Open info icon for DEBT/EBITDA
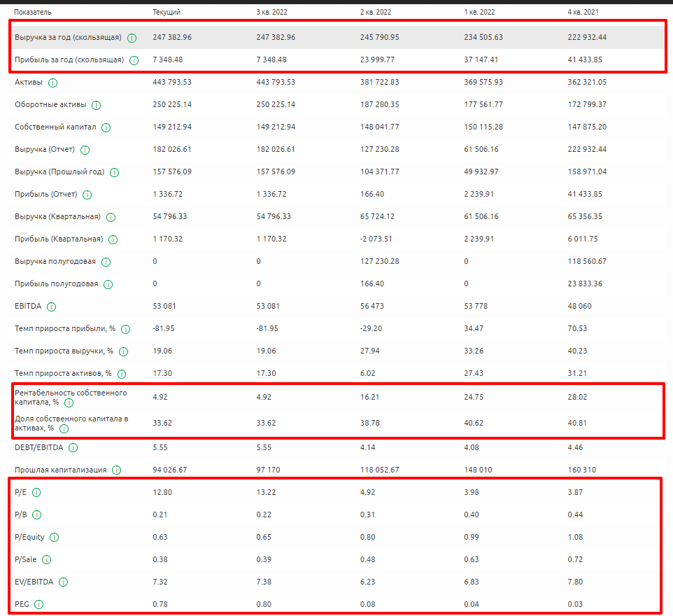 pos(73,447)
